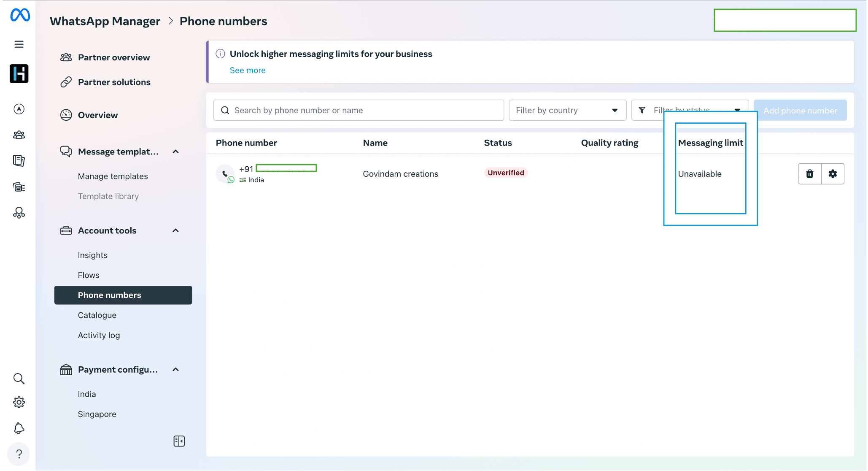Toggle the sidebar collapse panel button

coord(178,441)
